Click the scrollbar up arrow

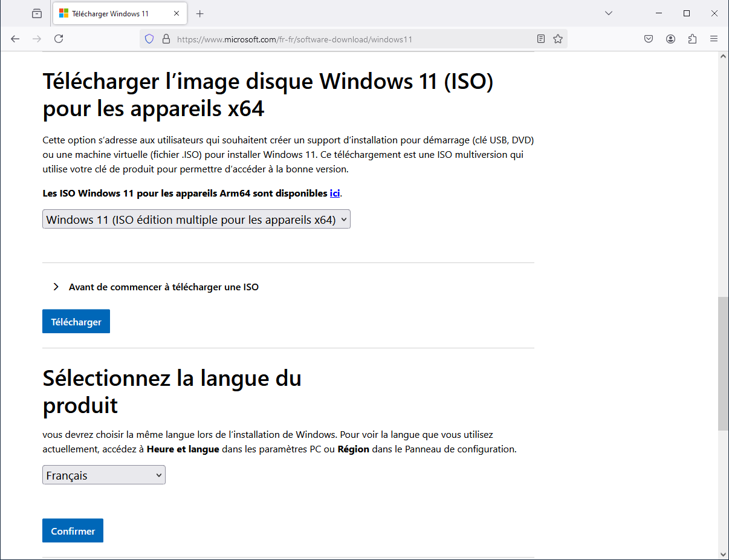pyautogui.click(x=723, y=56)
